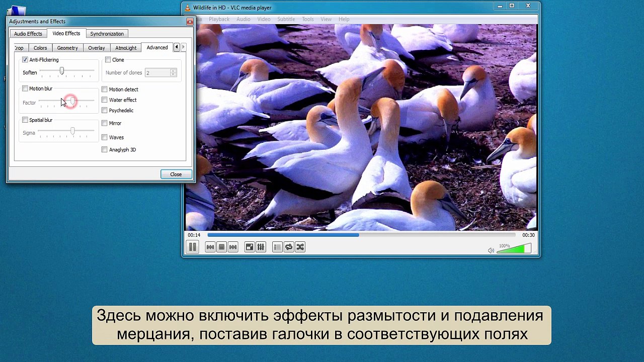Toggle shuffle (random) playback in VLC

pos(300,247)
